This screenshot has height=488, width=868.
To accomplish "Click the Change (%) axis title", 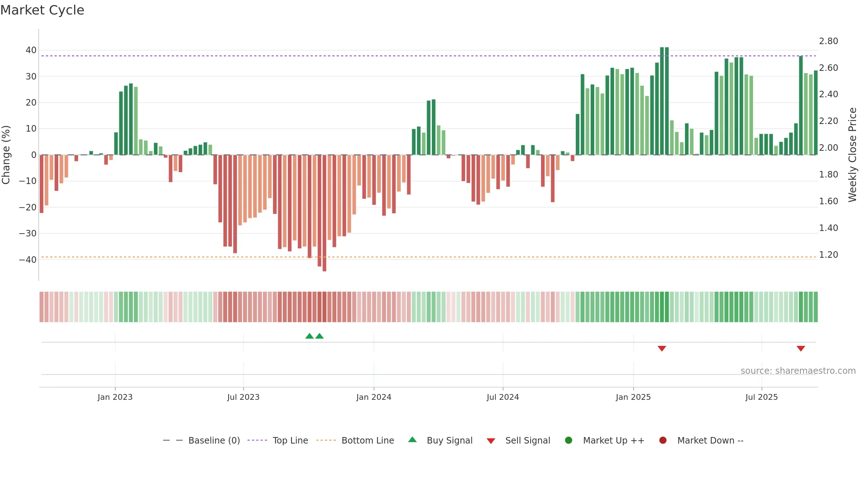I will [6, 155].
